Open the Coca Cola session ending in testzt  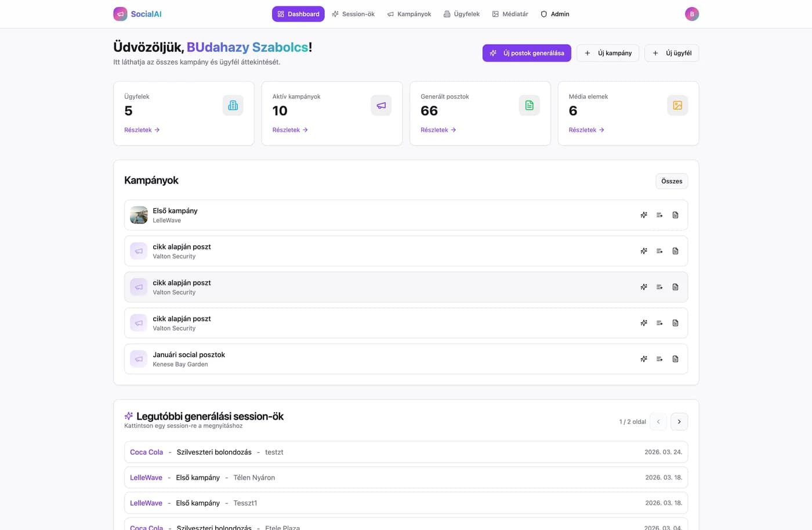point(406,452)
